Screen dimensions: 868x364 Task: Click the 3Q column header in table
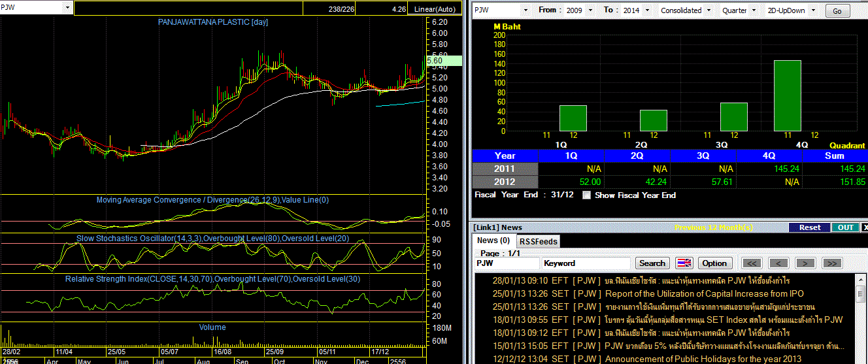coord(703,156)
